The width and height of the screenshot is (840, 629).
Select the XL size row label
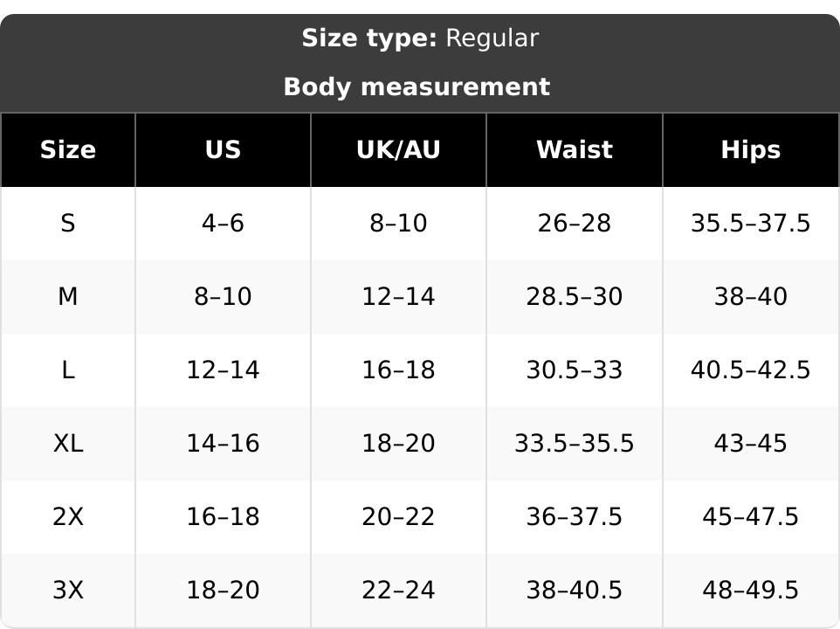pos(68,444)
